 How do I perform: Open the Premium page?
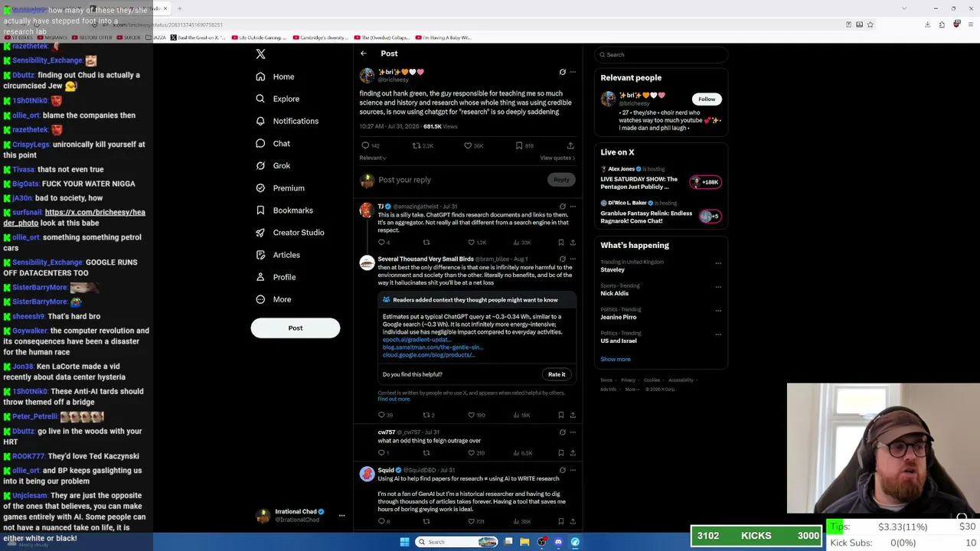280,187
